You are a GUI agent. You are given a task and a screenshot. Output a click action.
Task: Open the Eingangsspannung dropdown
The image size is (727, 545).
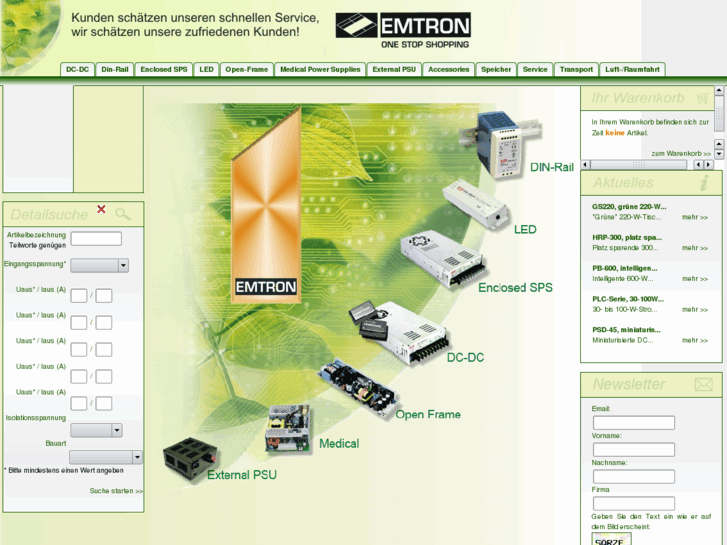point(100,265)
